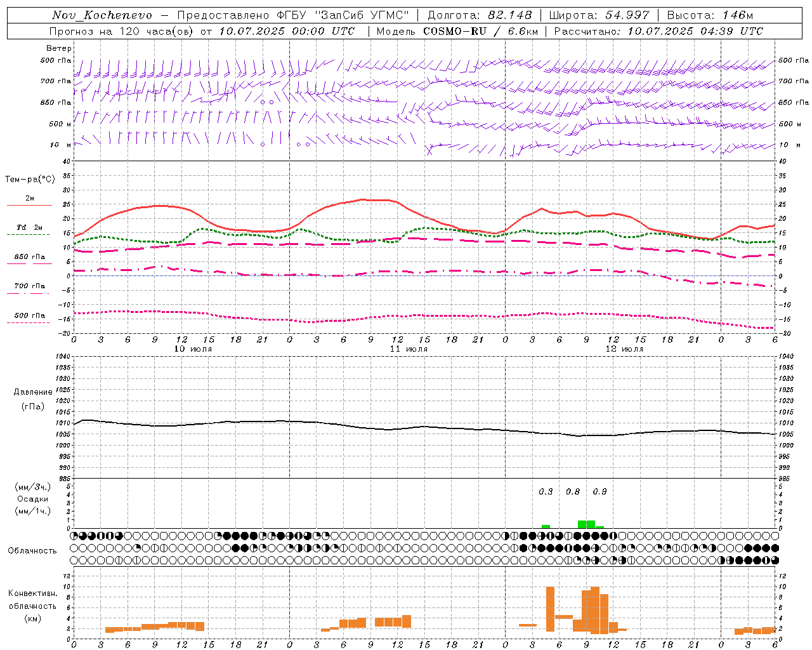This screenshot has height=650, width=812.
Task: Click the precipitation amount 0.3
Action: click(546, 492)
